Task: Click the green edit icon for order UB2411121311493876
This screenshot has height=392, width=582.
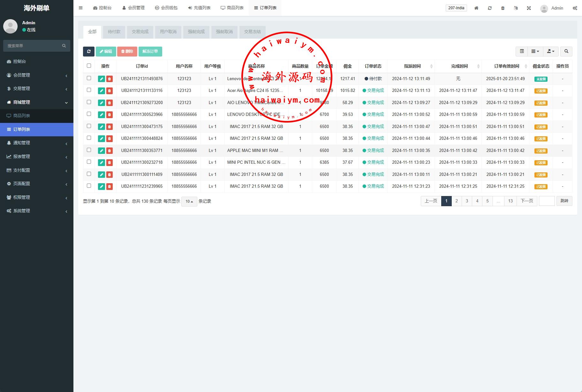Action: coord(102,79)
